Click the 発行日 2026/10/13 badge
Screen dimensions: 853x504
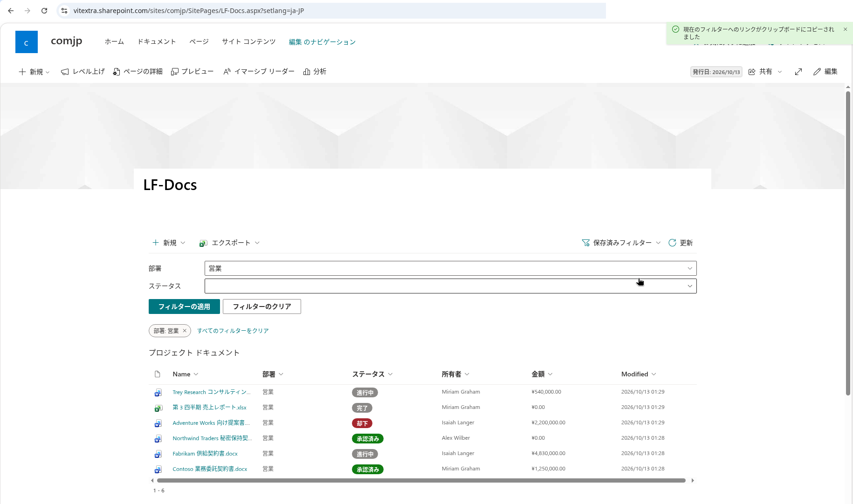tap(716, 72)
